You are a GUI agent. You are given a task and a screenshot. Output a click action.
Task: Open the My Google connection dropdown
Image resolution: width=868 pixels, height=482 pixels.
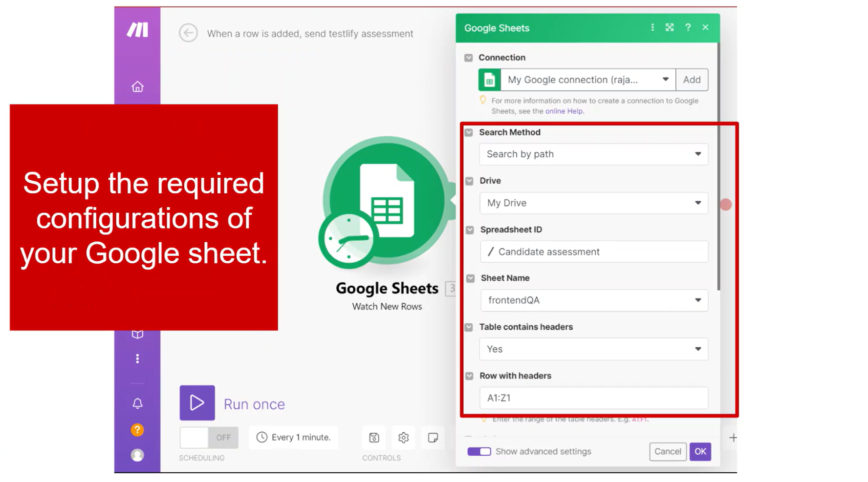[x=588, y=80]
